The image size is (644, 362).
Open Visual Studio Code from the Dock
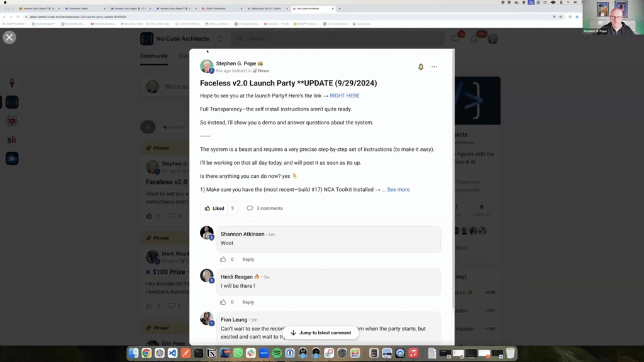point(173,353)
